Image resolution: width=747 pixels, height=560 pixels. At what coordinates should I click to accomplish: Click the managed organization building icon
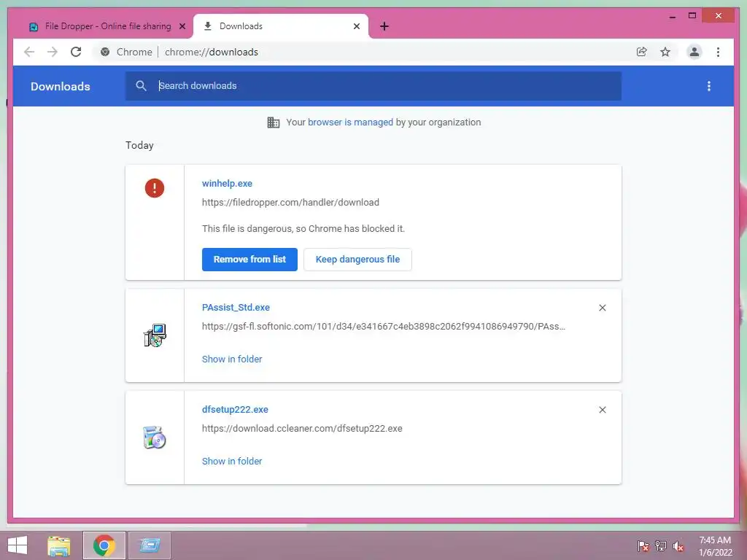coord(274,122)
